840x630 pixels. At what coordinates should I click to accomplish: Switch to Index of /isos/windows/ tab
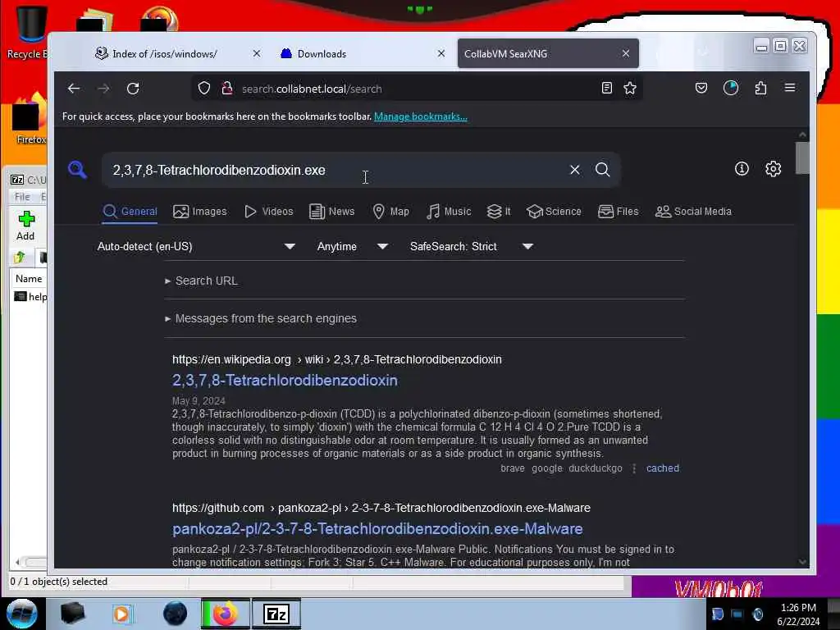(165, 53)
